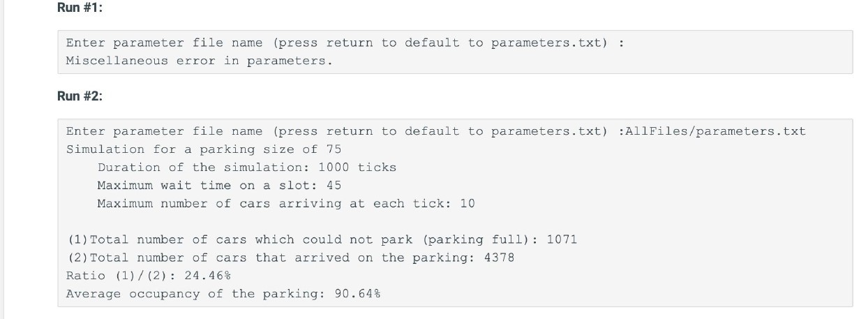
Task: Click the 90.64% occupancy value
Action: pos(357,294)
